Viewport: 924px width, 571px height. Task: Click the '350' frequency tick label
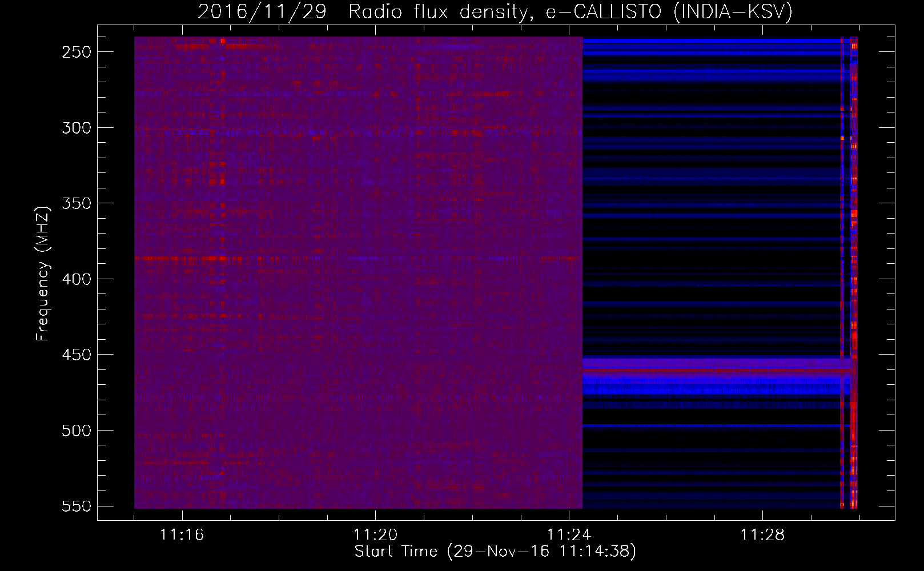[77, 203]
